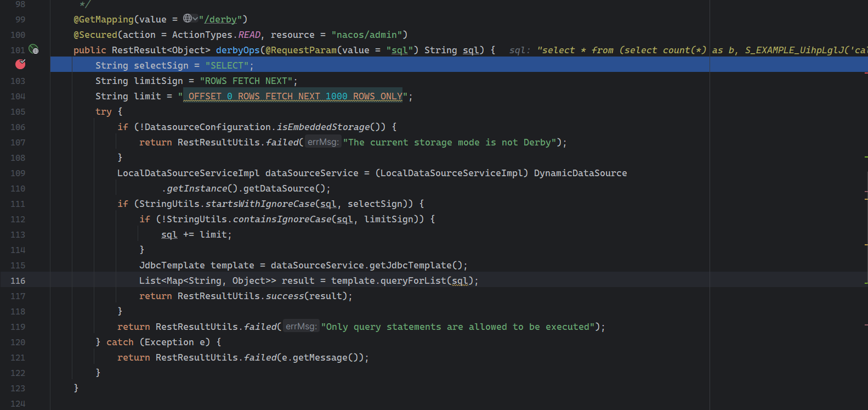Click the result variable on line 116
868x410 pixels.
tap(298, 280)
